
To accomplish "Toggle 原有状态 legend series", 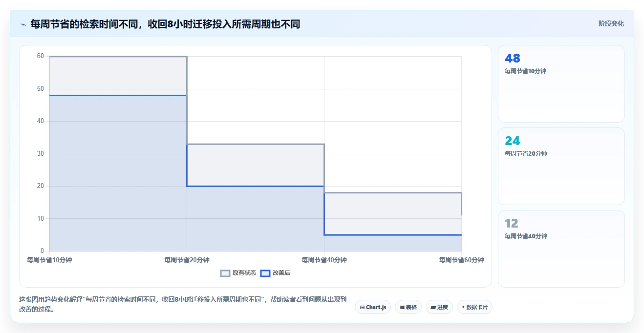I will click(x=238, y=273).
